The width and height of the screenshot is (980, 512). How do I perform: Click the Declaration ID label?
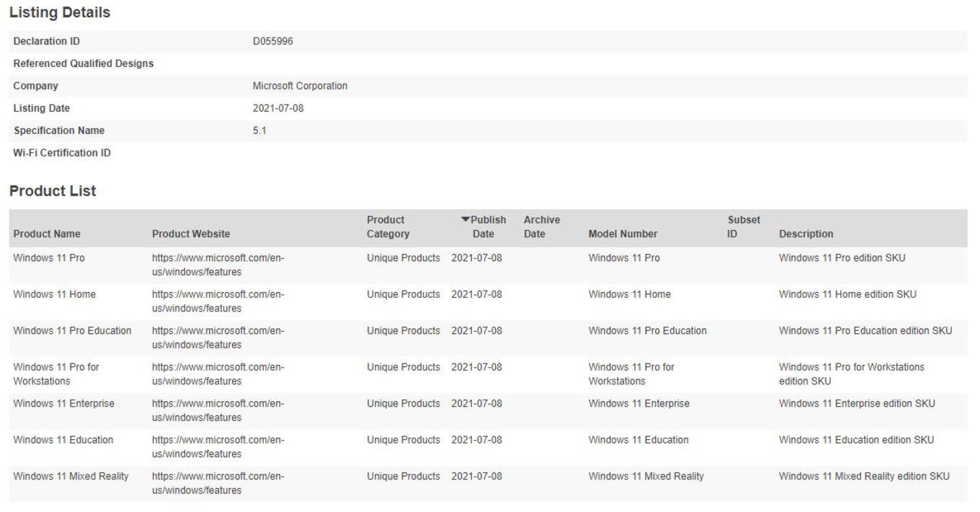pos(47,41)
